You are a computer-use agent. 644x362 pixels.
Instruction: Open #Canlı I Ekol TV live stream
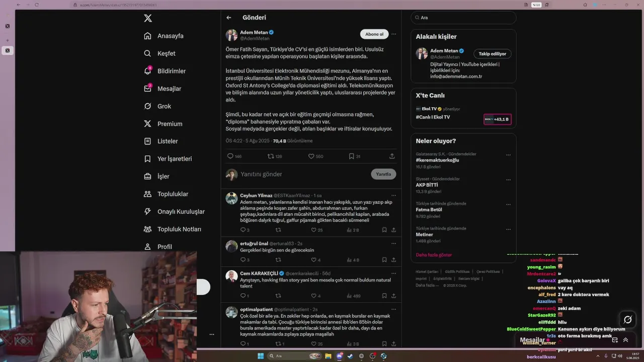433,117
